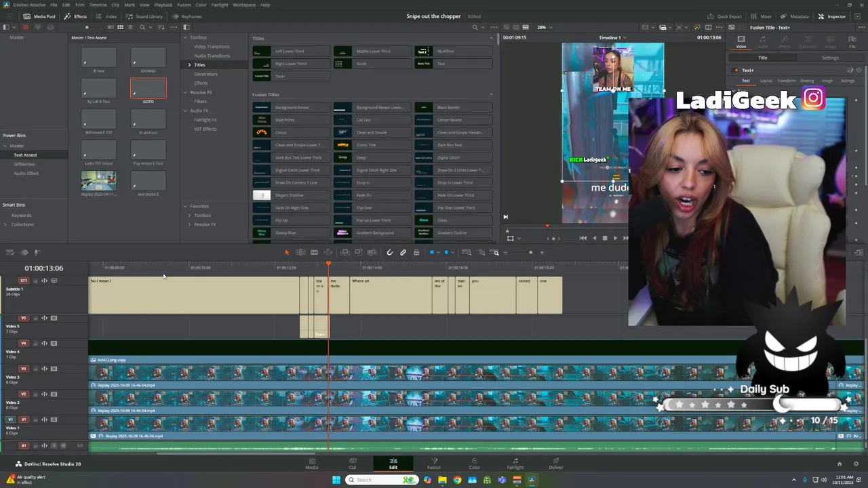868x488 pixels.
Task: Open the Workspace menu
Action: coord(244,5)
